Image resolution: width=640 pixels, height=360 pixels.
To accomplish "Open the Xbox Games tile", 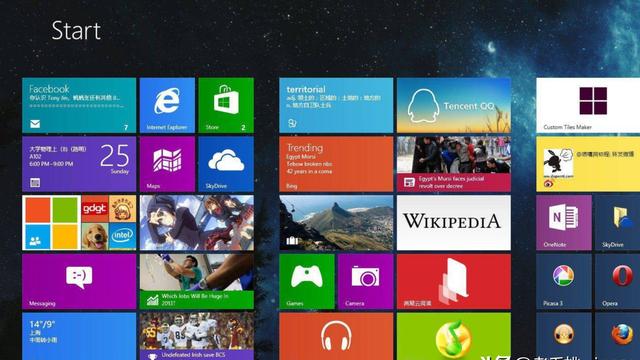I will tap(307, 282).
